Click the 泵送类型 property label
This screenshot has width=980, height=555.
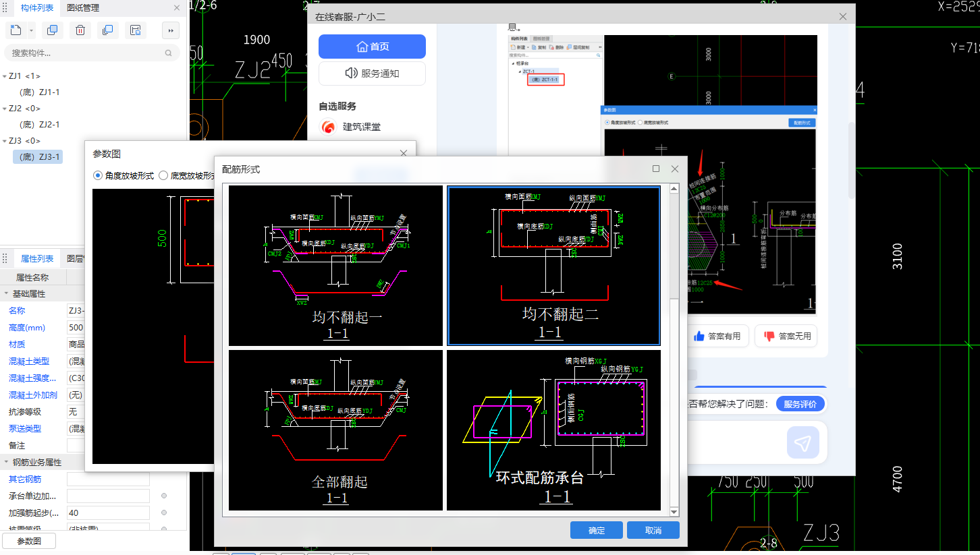click(x=25, y=429)
